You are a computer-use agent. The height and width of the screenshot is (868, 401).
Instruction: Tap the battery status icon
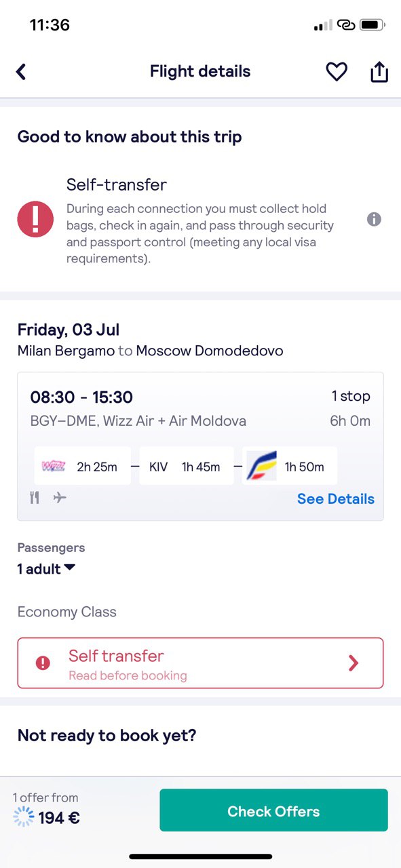click(373, 26)
